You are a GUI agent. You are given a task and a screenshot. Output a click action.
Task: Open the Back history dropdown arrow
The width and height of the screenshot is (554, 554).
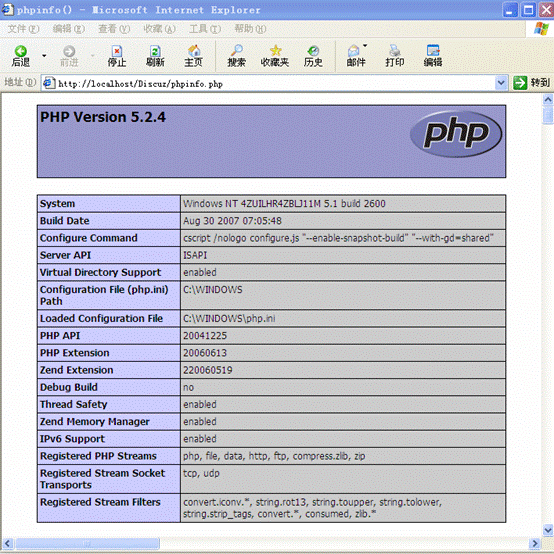[44, 56]
